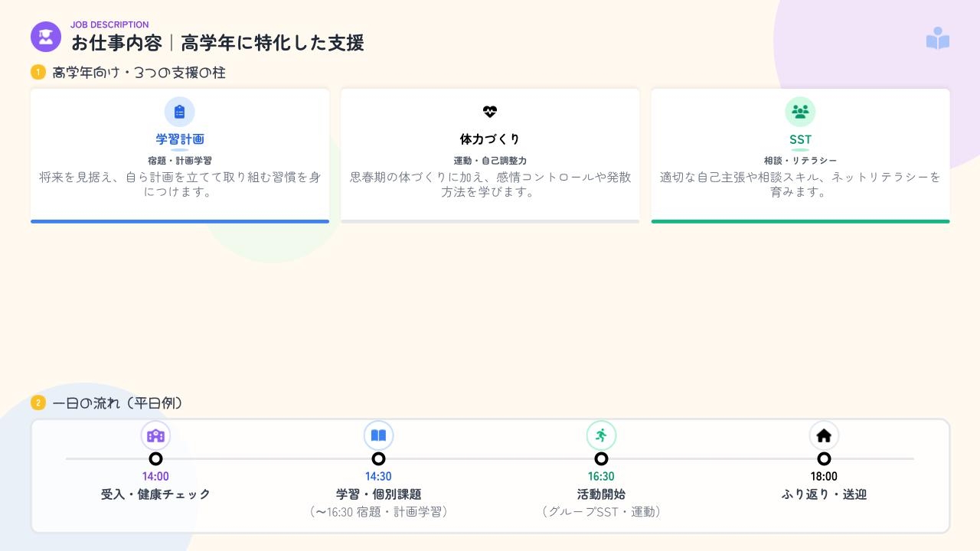The height and width of the screenshot is (551, 980).
Task: Click the 学習計画 card title
Action: pos(180,139)
